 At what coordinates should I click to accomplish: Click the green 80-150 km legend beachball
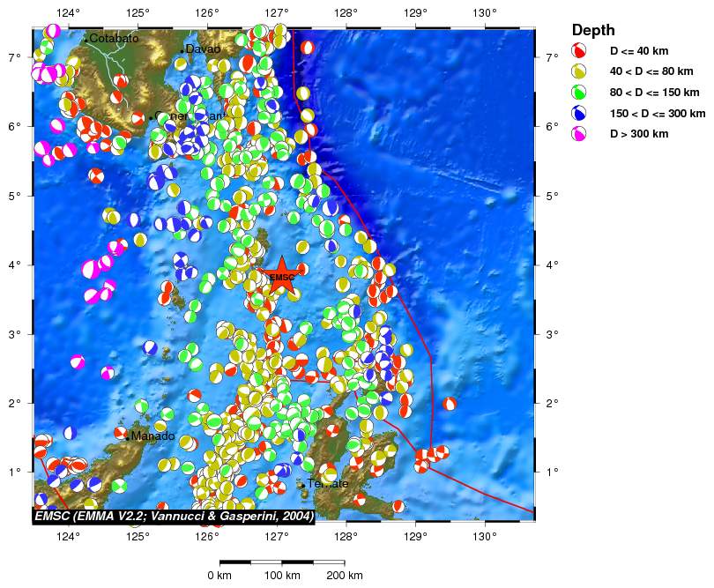coord(581,93)
